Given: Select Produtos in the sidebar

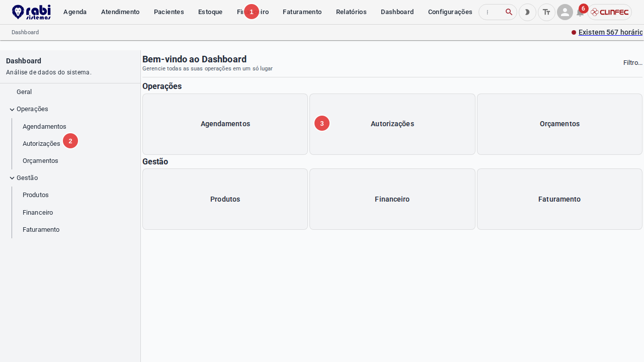Looking at the screenshot, I should click(x=36, y=195).
